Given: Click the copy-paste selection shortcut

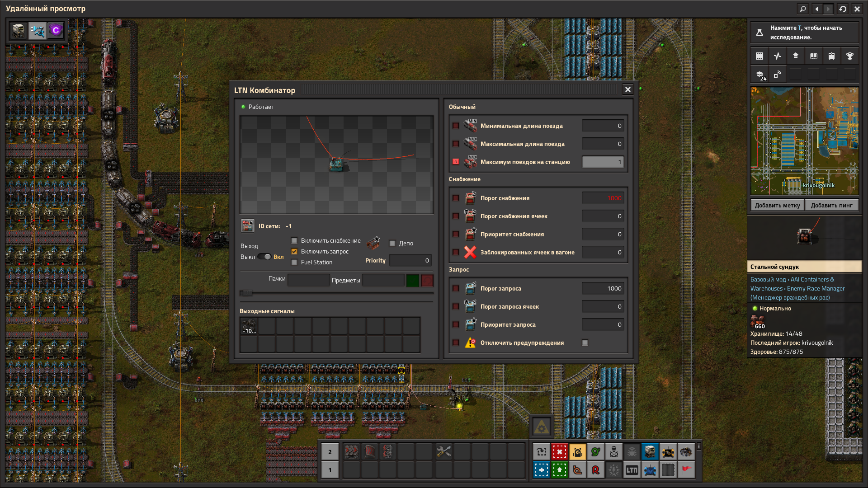Looking at the screenshot, I should point(542,451).
